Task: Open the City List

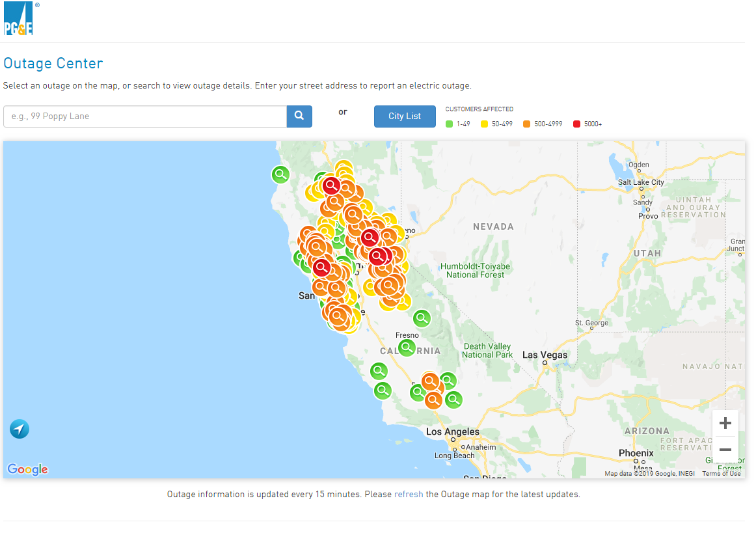Action: (405, 116)
